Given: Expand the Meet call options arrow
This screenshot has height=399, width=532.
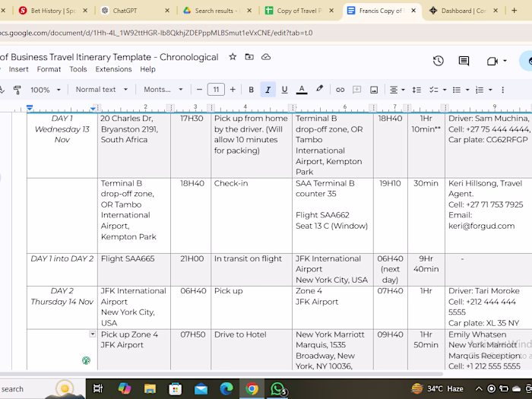Looking at the screenshot, I should (x=505, y=61).
